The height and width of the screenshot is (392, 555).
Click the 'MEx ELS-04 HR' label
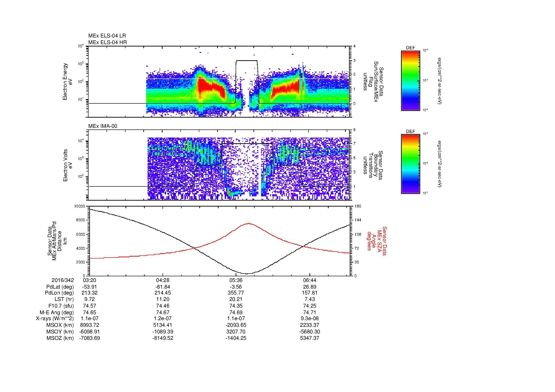pyautogui.click(x=107, y=42)
